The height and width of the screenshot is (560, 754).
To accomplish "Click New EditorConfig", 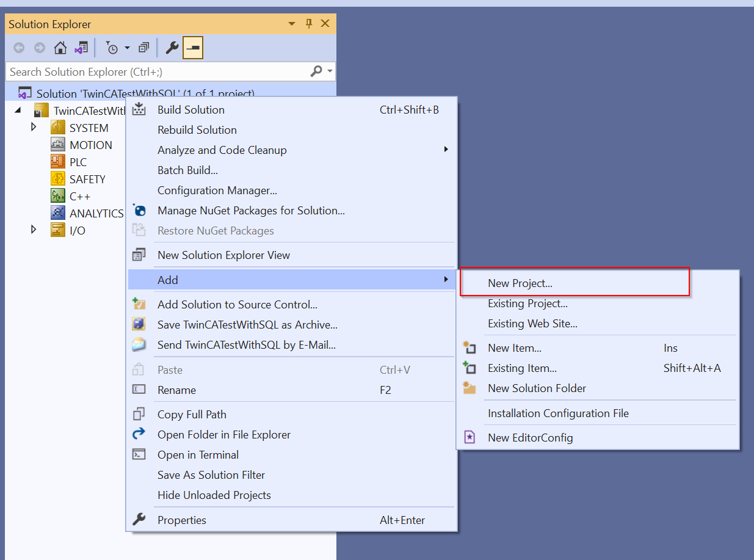I will coord(598,438).
